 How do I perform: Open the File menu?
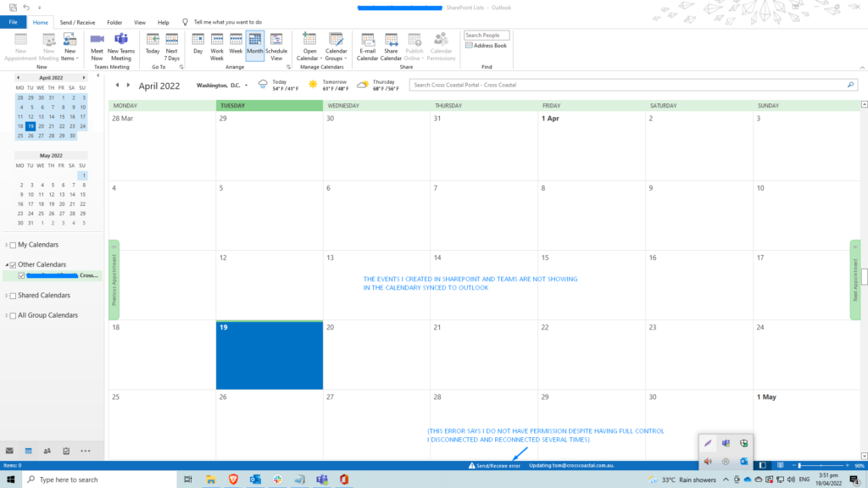point(13,22)
